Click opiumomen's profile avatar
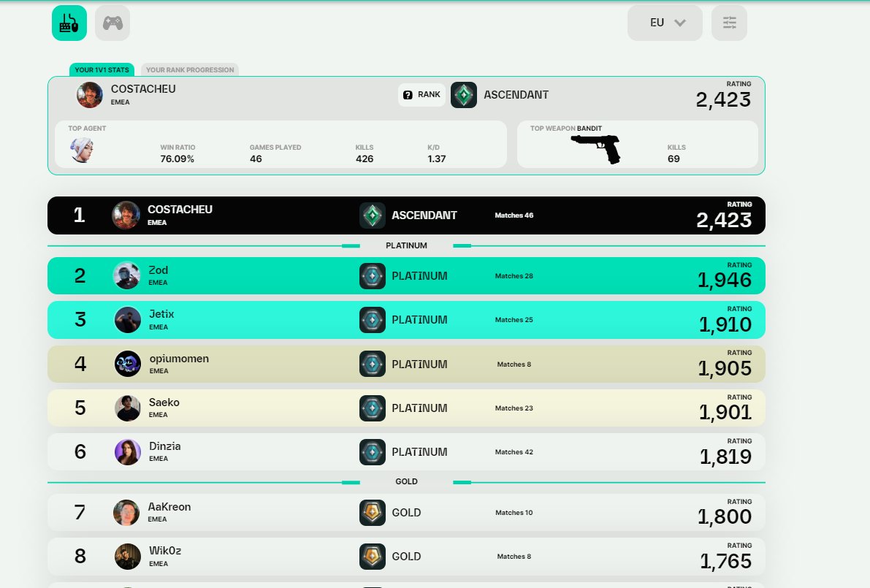The height and width of the screenshot is (588, 870). tap(128, 364)
